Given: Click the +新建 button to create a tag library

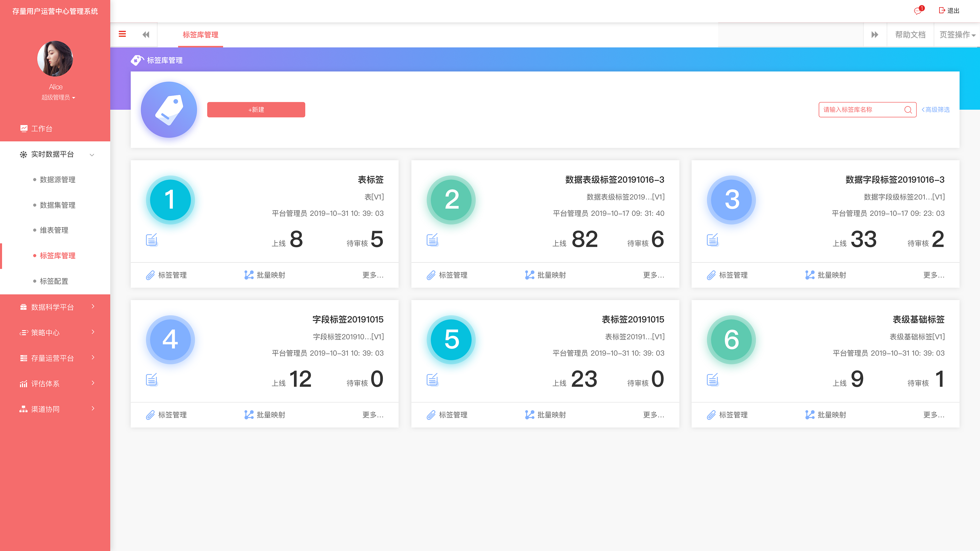Looking at the screenshot, I should [x=256, y=110].
